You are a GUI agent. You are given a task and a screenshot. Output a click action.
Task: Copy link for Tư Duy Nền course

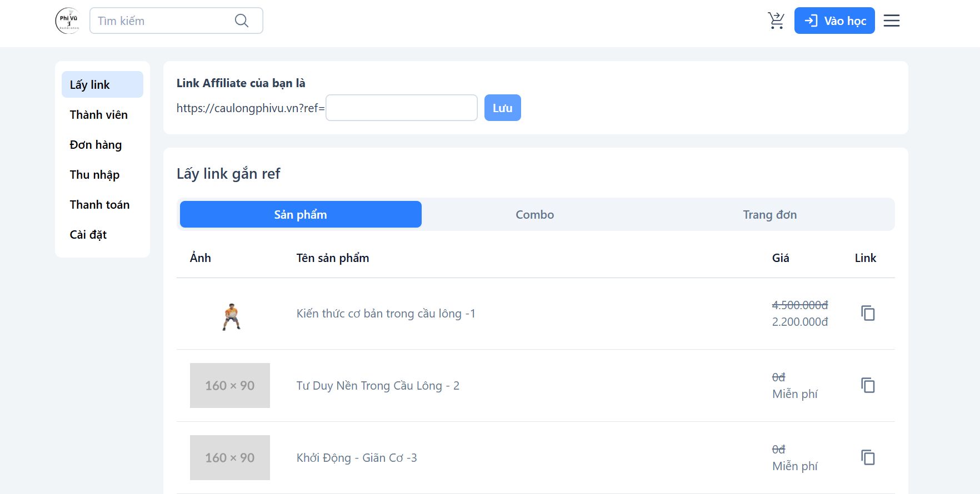click(868, 386)
